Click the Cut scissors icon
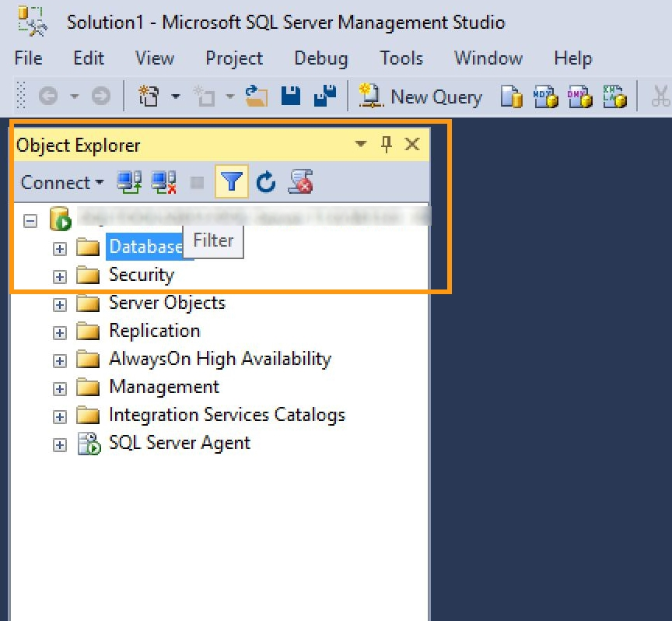The image size is (672, 621). [x=661, y=96]
